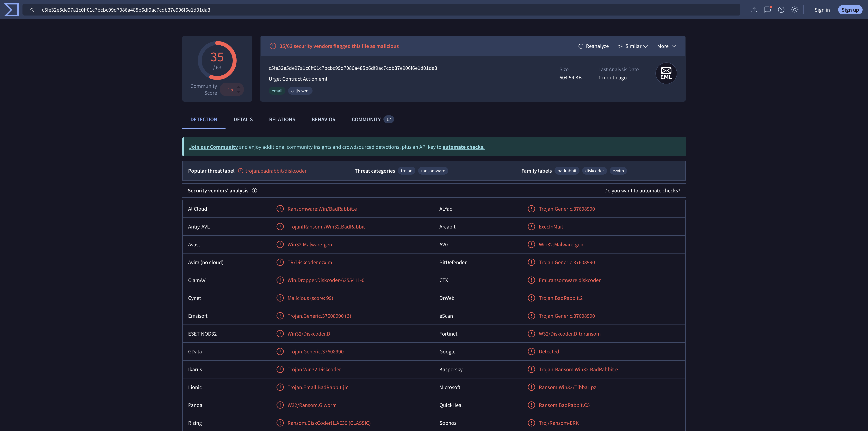The height and width of the screenshot is (431, 868).
Task: Downvote the community score arrow
Action: click(x=239, y=92)
